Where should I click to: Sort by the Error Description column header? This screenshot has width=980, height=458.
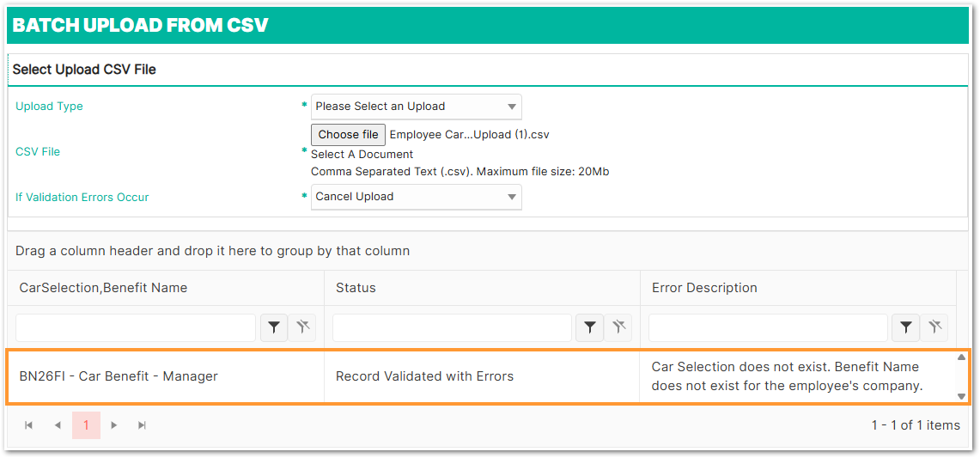point(704,288)
